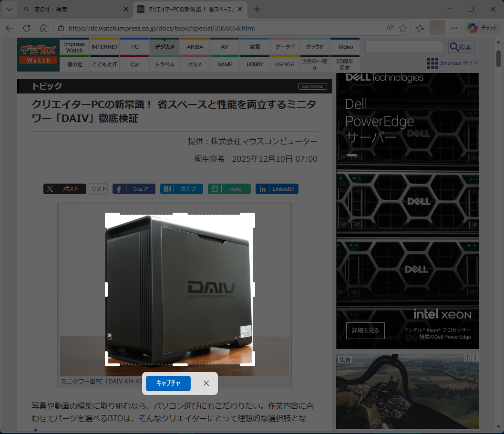Open the tab list chevron
The image size is (504, 434).
(x=10, y=10)
